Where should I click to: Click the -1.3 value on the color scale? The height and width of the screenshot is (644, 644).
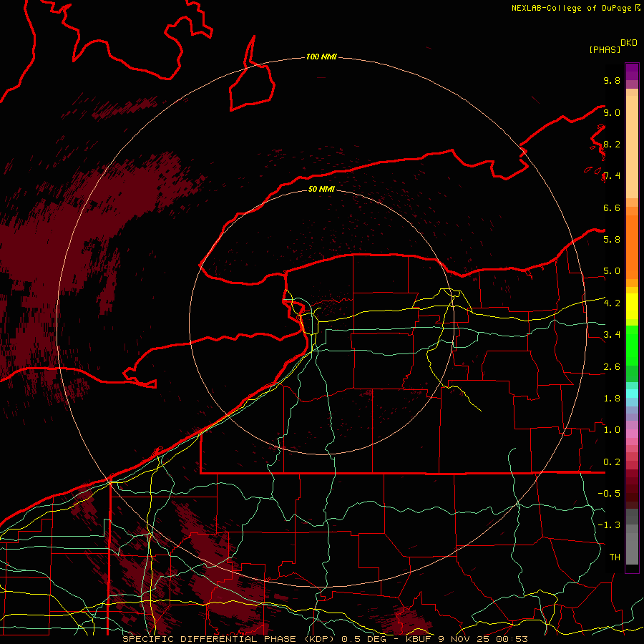(609, 525)
